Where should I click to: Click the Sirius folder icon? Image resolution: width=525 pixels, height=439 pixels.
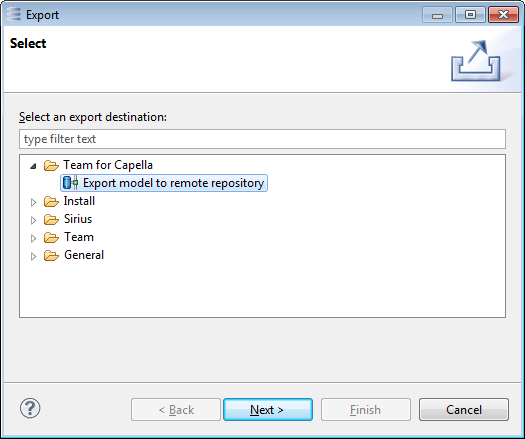point(51,219)
